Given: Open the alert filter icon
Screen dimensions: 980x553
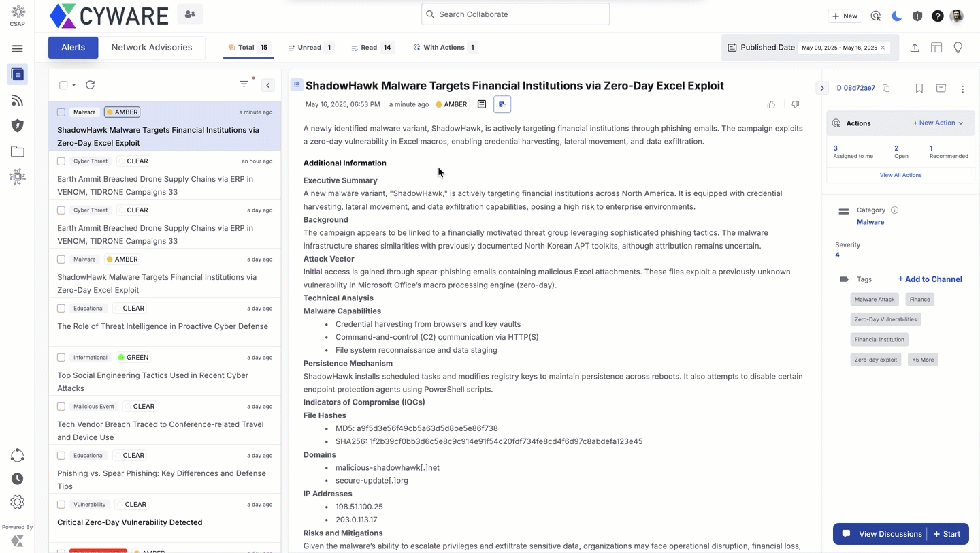Looking at the screenshot, I should (244, 84).
